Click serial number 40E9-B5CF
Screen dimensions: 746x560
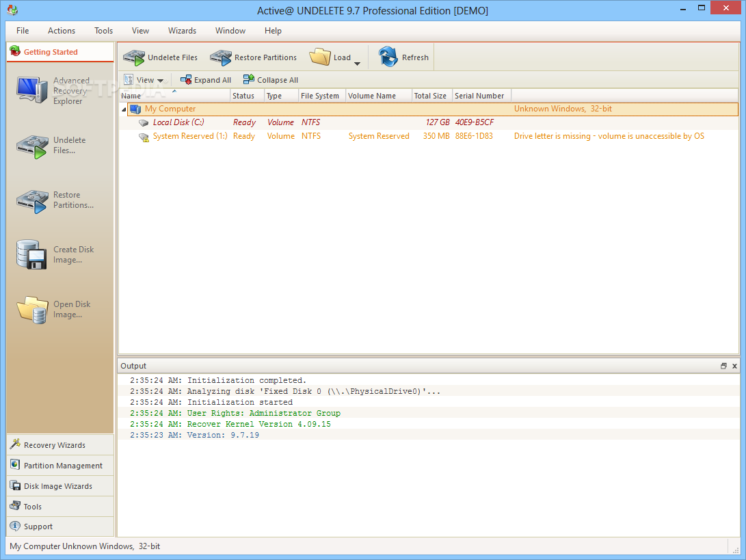click(x=475, y=122)
